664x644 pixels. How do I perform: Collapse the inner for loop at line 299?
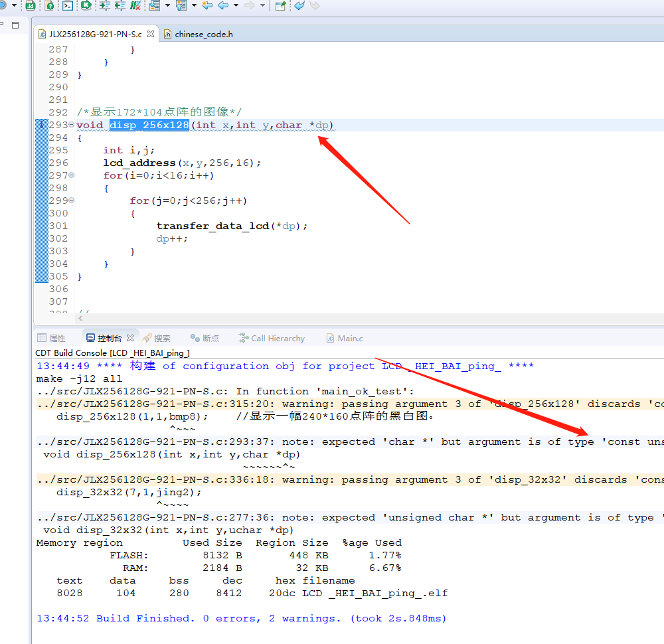(x=71, y=201)
